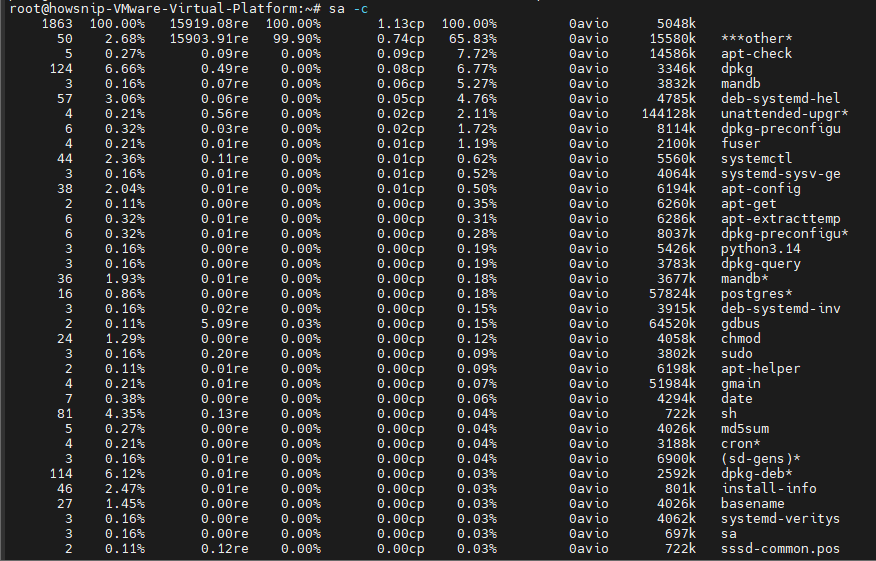Click the 'chmod' command name
Image resolution: width=876 pixels, height=561 pixels.
coord(740,339)
